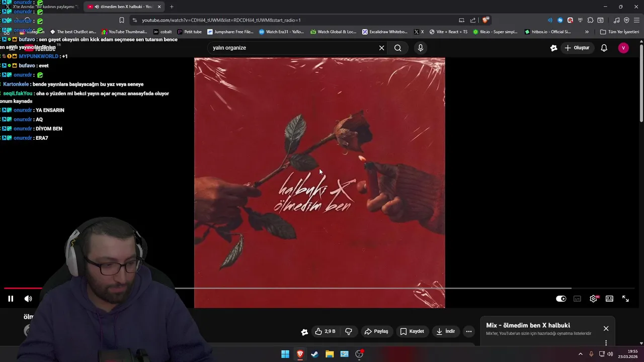Image resolution: width=644 pixels, height=362 pixels.
Task: Open more actions three-dot menu beside İndir
Action: [469, 331]
